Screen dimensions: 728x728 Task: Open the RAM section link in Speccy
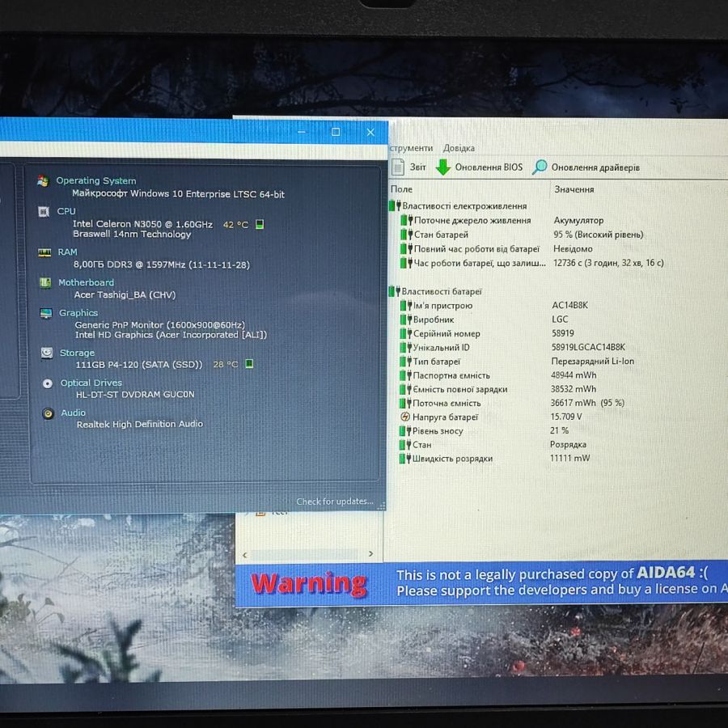coord(68,252)
